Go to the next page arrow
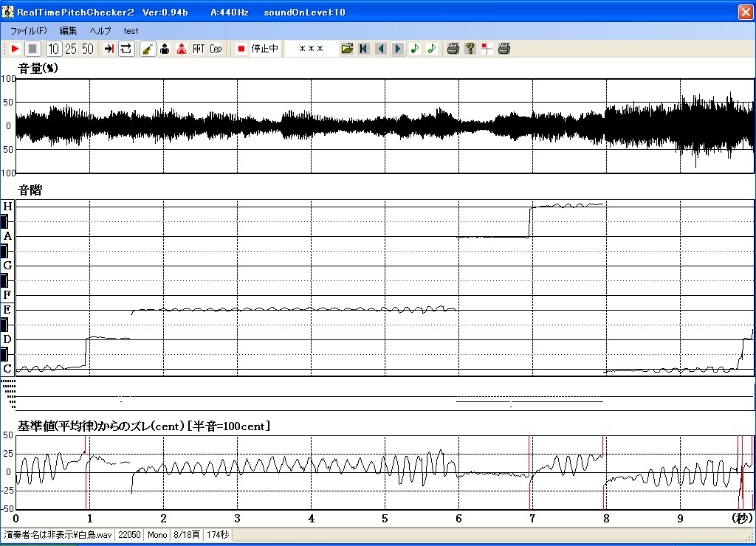This screenshot has height=546, width=756. tap(398, 49)
